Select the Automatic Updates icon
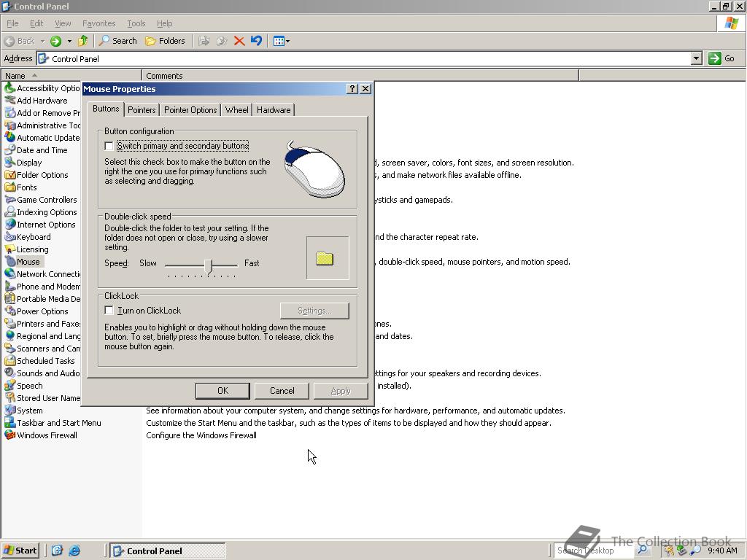 (10, 138)
